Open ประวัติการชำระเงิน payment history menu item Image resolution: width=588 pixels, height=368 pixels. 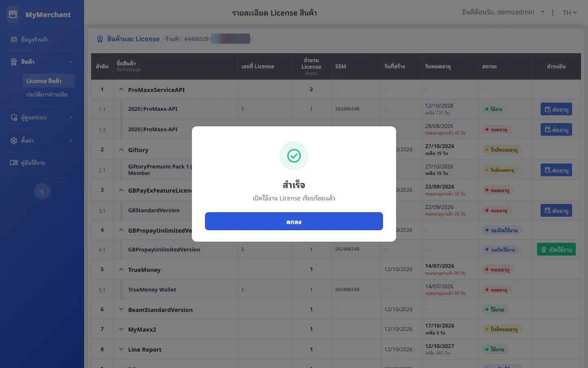47,94
